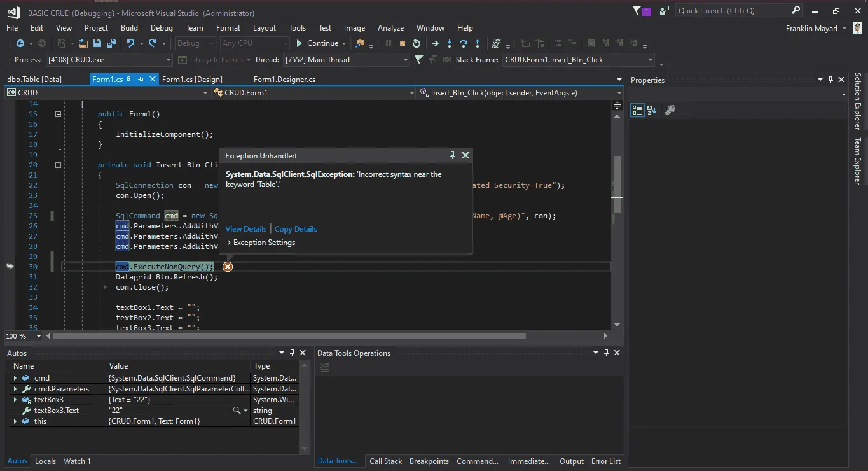Expand the 'this' variable in Autos

click(x=15, y=421)
